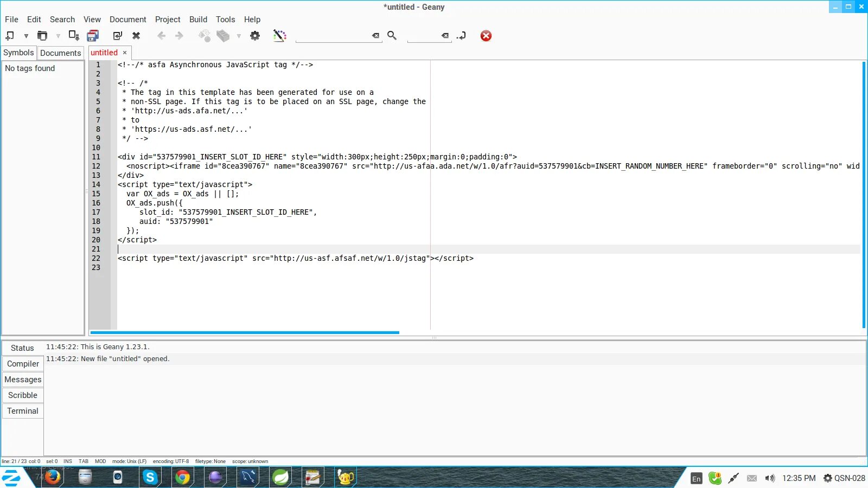
Task: Reload the current file from disk
Action: (x=118, y=36)
